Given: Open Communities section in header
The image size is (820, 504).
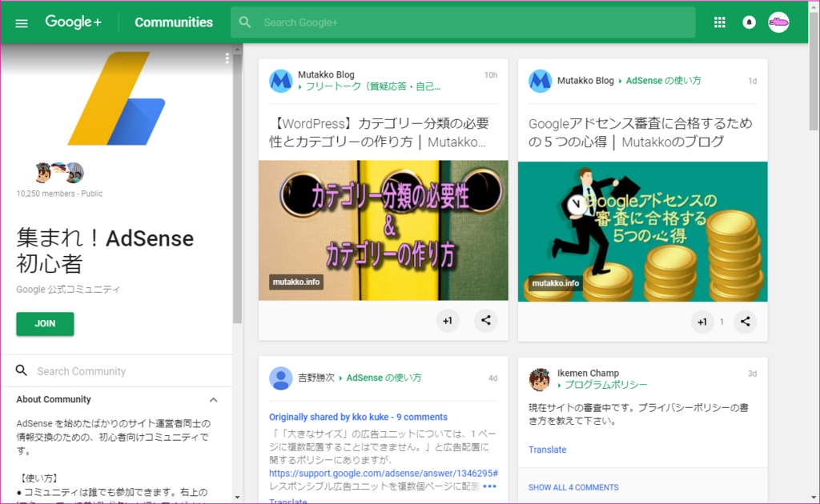Looking at the screenshot, I should pyautogui.click(x=174, y=22).
